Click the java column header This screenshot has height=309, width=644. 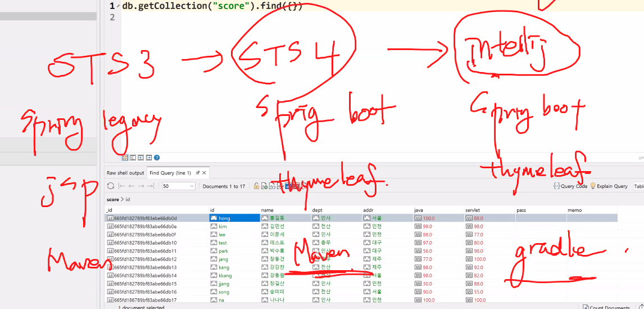pyautogui.click(x=439, y=210)
